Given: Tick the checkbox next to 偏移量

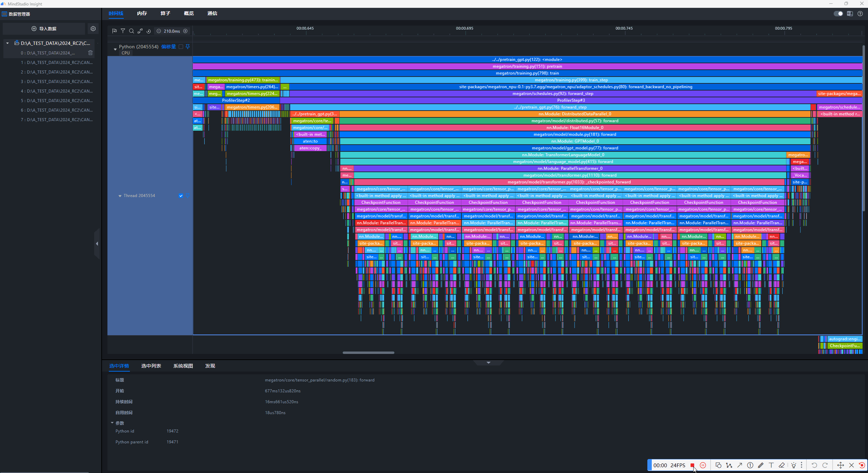Looking at the screenshot, I should coord(181,47).
